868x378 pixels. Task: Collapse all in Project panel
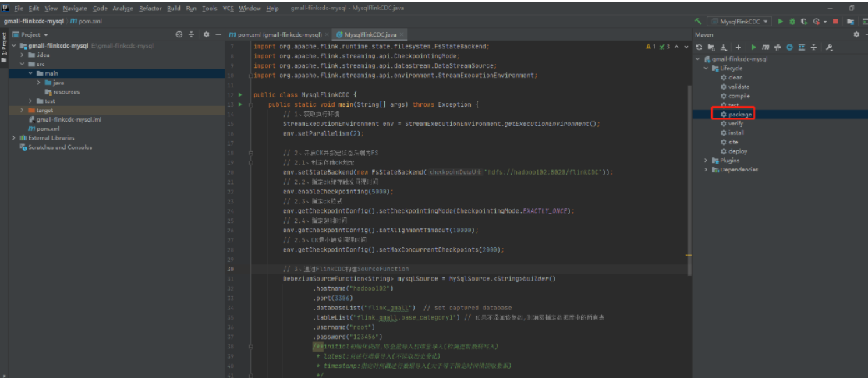click(x=192, y=34)
